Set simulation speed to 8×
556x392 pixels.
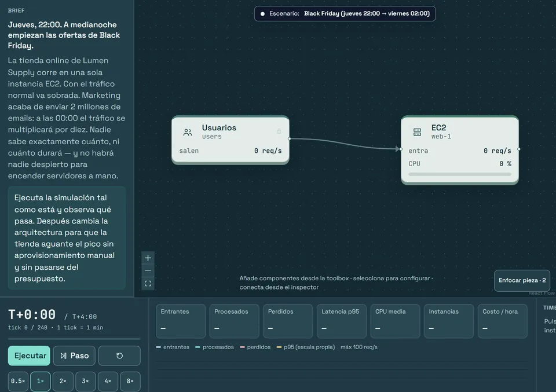(130, 382)
